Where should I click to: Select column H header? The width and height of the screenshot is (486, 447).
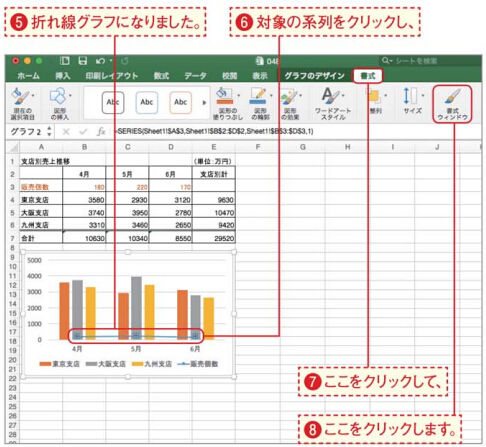tap(347, 147)
